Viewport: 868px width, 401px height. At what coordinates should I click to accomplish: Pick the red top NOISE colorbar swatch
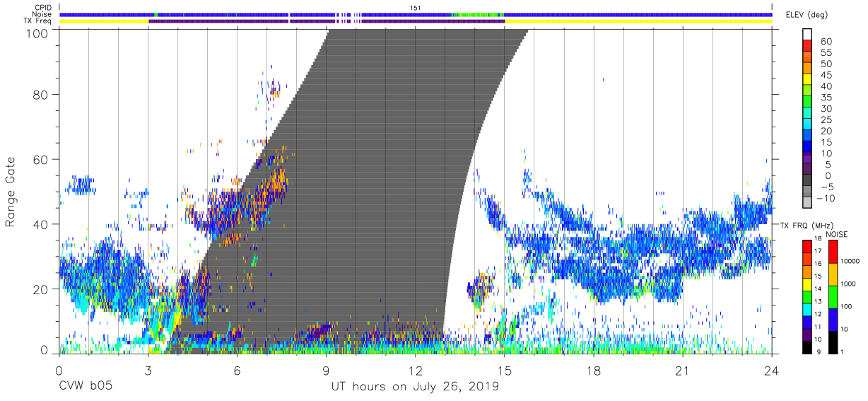833,252
